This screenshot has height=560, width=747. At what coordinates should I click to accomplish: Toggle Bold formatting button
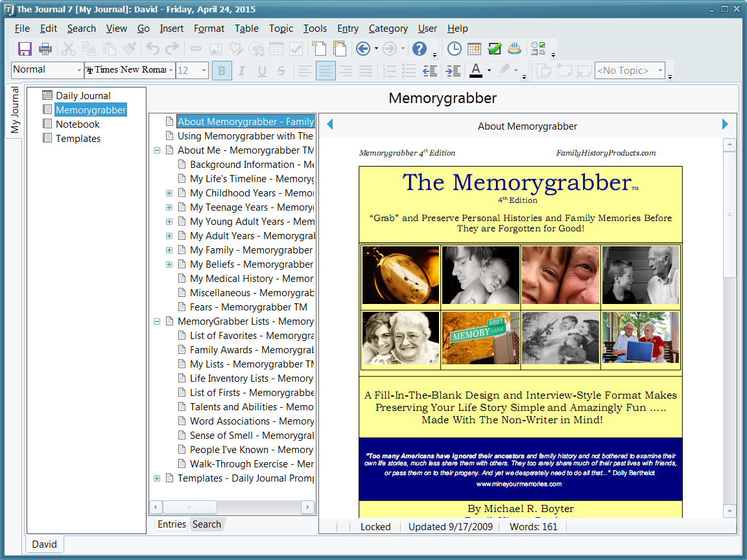pos(222,71)
